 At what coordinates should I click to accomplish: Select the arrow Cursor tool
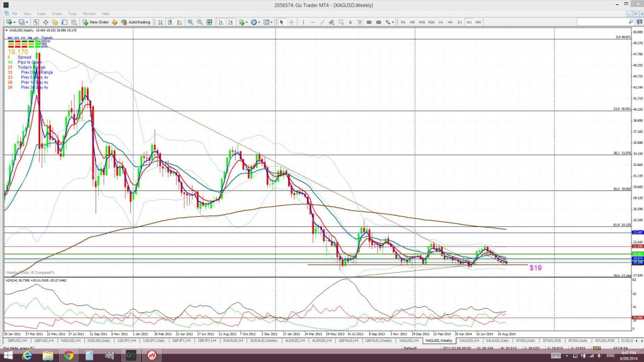[281, 22]
